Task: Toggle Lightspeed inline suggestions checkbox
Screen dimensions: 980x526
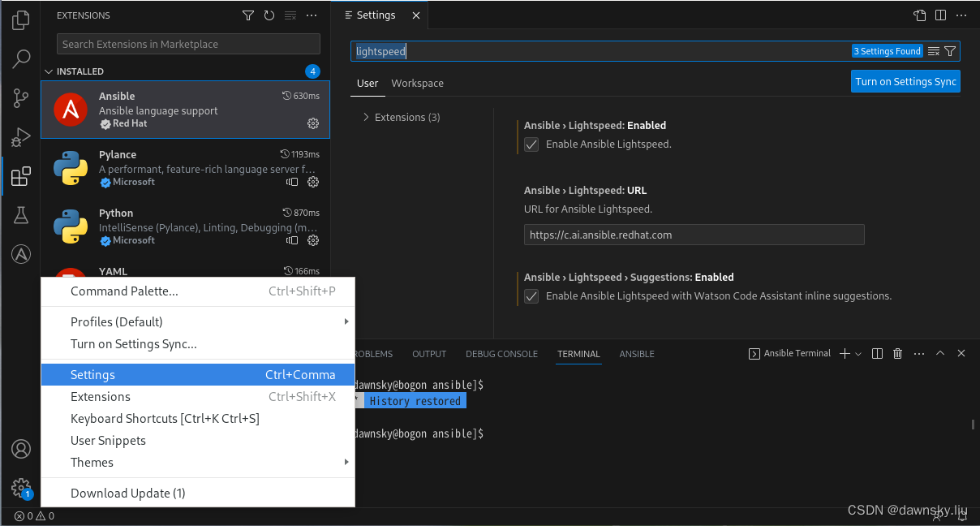Action: coord(531,296)
